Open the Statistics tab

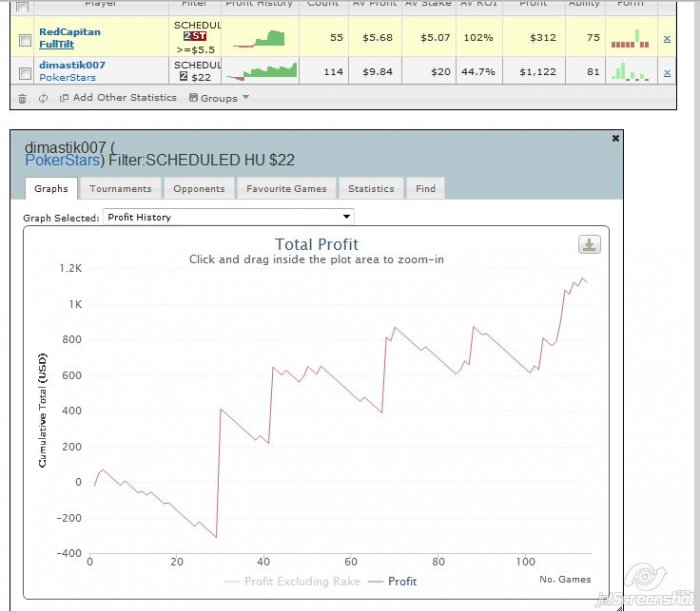point(371,188)
